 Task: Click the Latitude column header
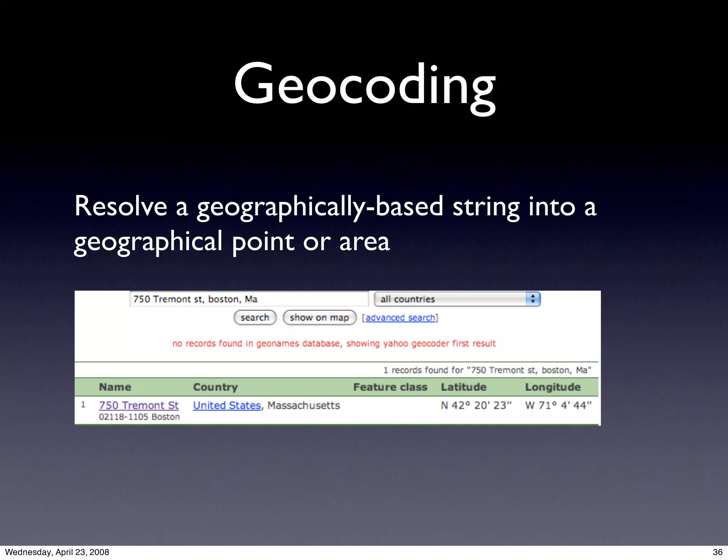click(x=464, y=387)
